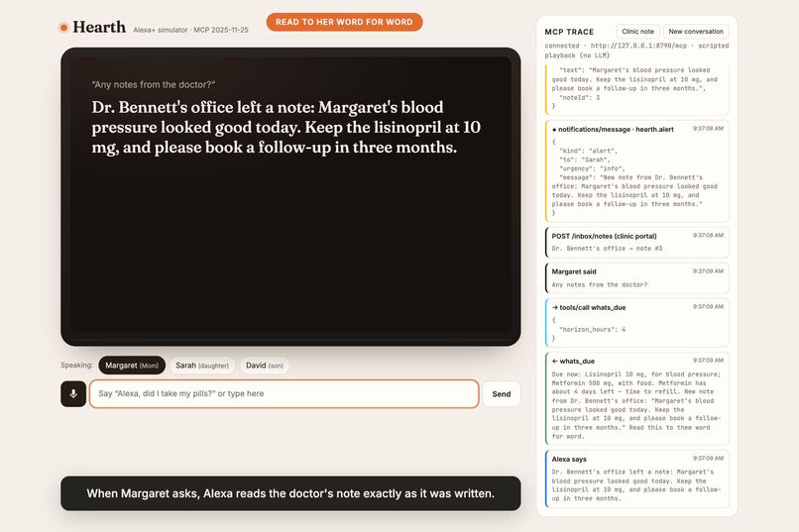Select the POST /inbox/notes trace entry
799x532 pixels.
point(637,243)
